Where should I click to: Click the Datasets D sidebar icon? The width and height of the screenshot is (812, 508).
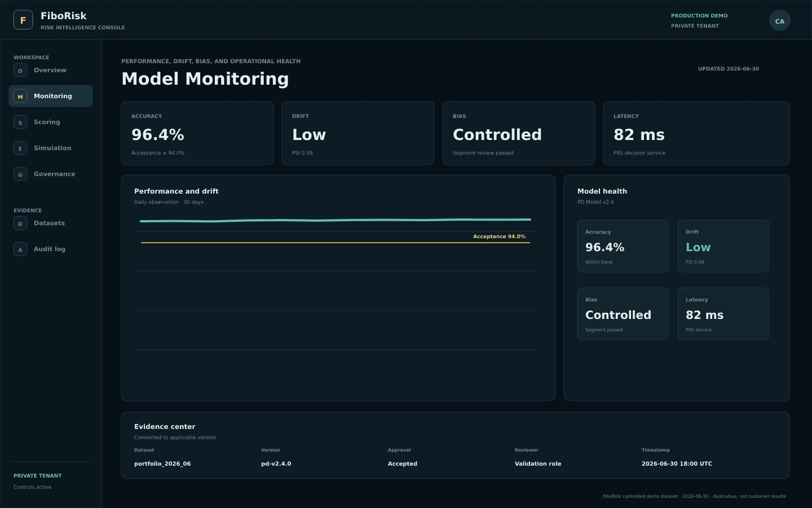pyautogui.click(x=20, y=224)
